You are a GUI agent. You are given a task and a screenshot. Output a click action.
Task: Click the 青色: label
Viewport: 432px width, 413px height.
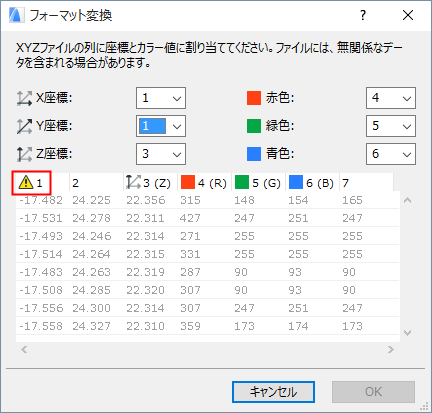[280, 154]
